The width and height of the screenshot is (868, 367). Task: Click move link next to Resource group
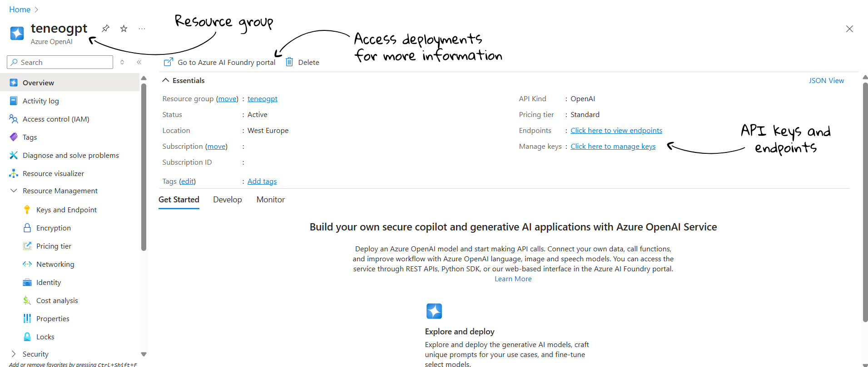(227, 99)
